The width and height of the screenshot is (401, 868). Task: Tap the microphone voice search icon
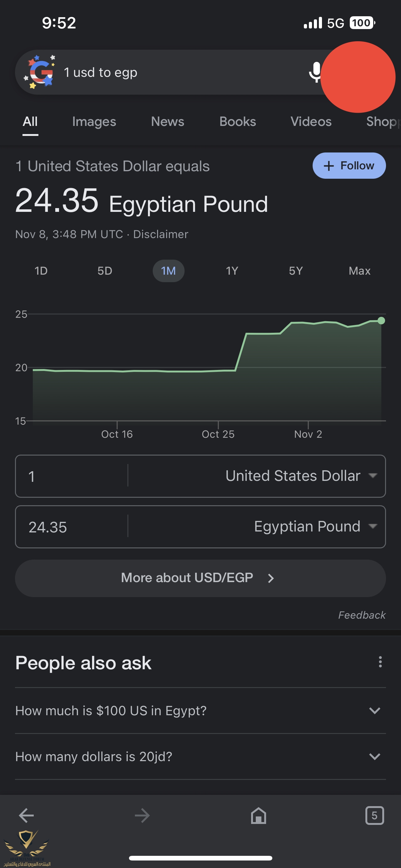pos(315,72)
